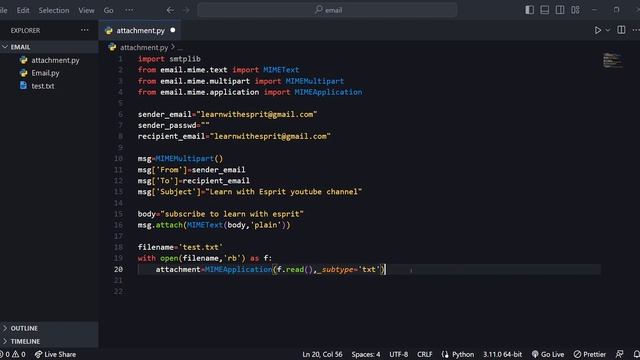The image size is (640, 360).
Task: Open errors and warnings status indicator
Action: (x=13, y=354)
